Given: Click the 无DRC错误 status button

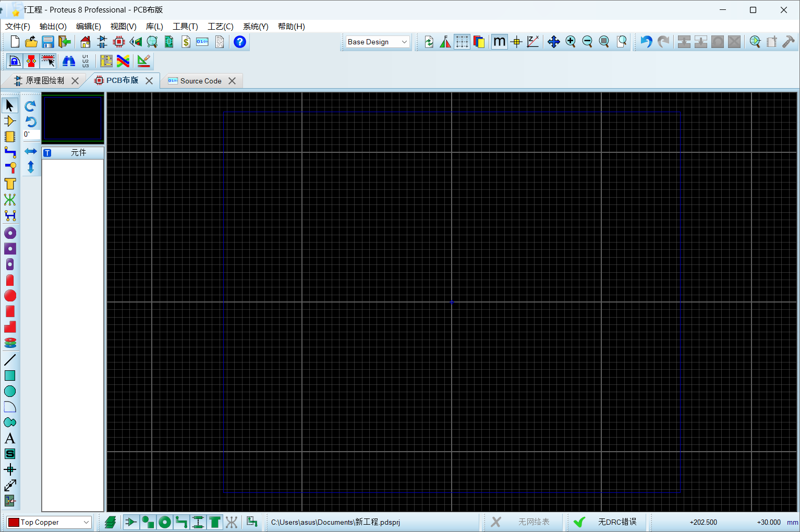Looking at the screenshot, I should [x=607, y=522].
